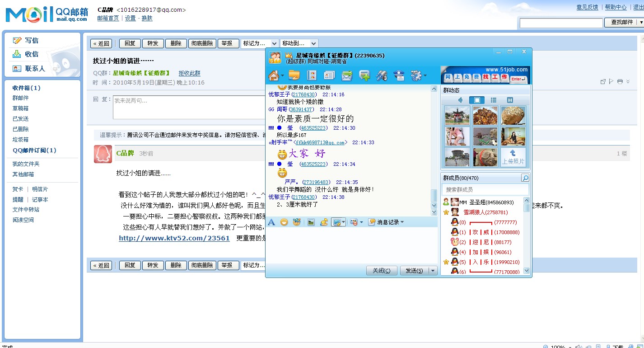Open font settings 'A' icon in chat
The image size is (644, 348).
271,222
